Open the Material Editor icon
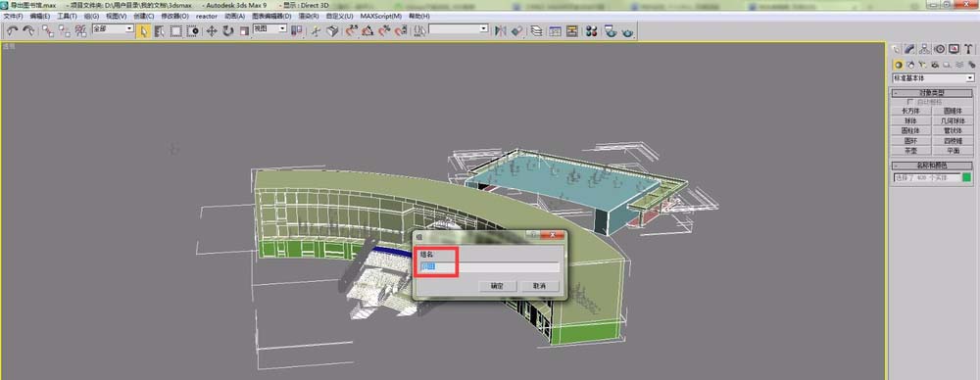This screenshot has height=380, width=980. click(591, 30)
